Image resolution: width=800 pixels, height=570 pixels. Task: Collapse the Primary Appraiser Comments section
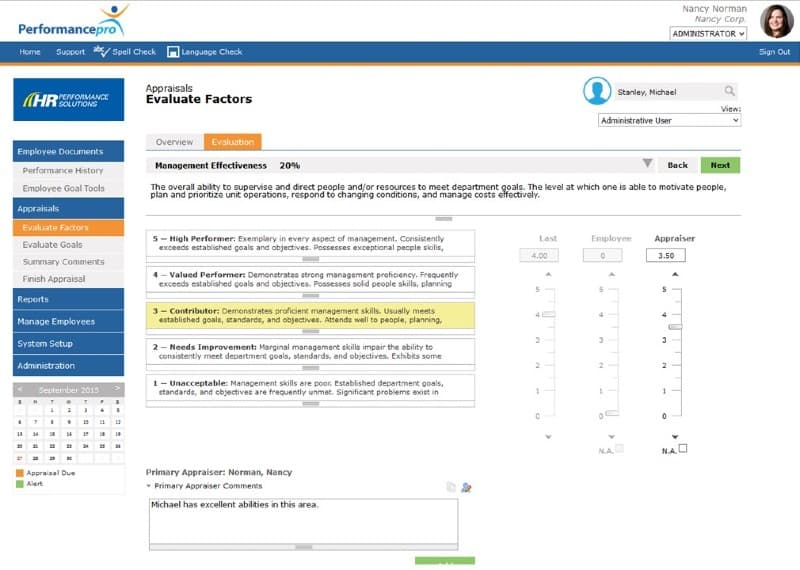pos(149,486)
